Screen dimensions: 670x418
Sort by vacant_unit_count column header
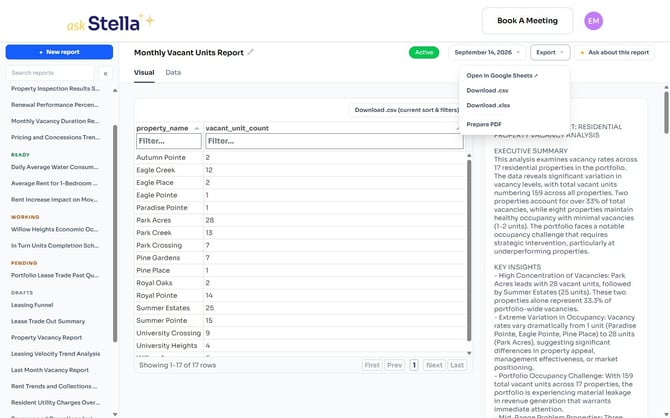tap(237, 128)
